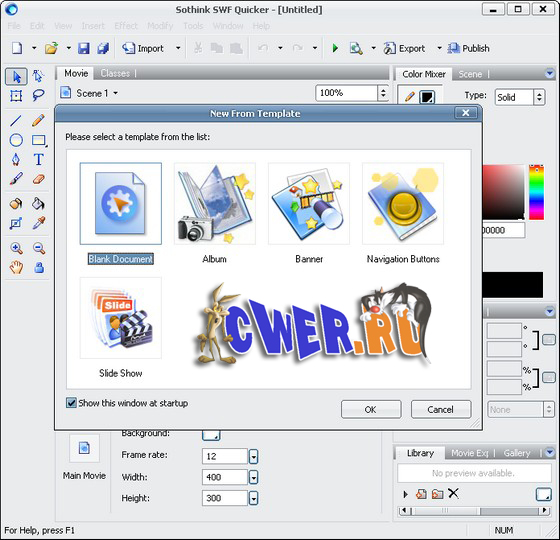560x540 pixels.
Task: Switch to the Color Mixer tab
Action: point(424,74)
